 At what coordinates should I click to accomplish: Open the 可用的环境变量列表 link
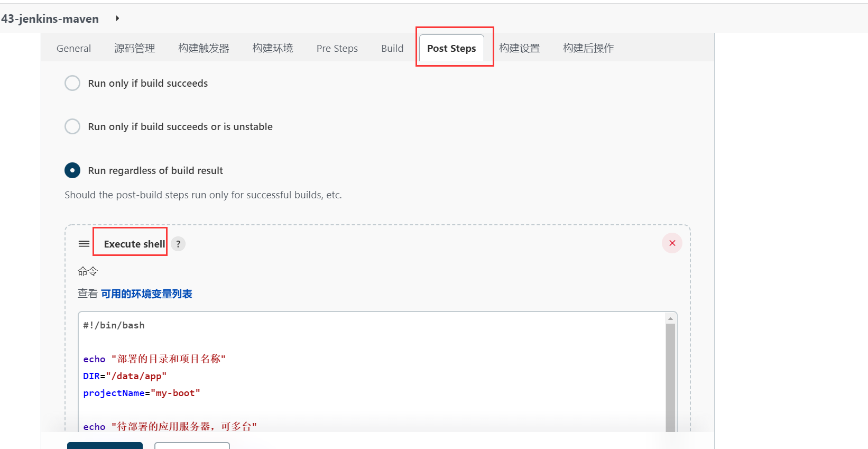[x=146, y=294]
